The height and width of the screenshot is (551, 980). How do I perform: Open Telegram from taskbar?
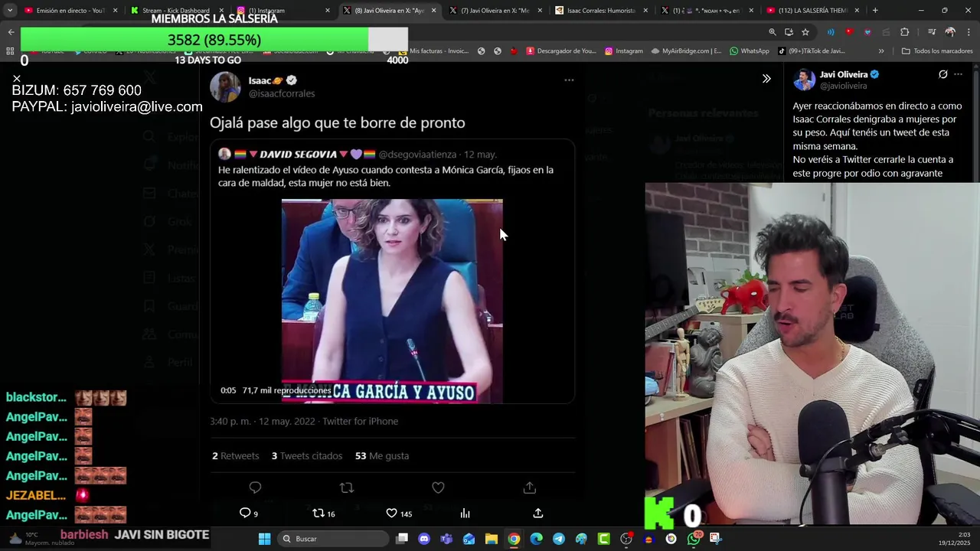point(559,539)
